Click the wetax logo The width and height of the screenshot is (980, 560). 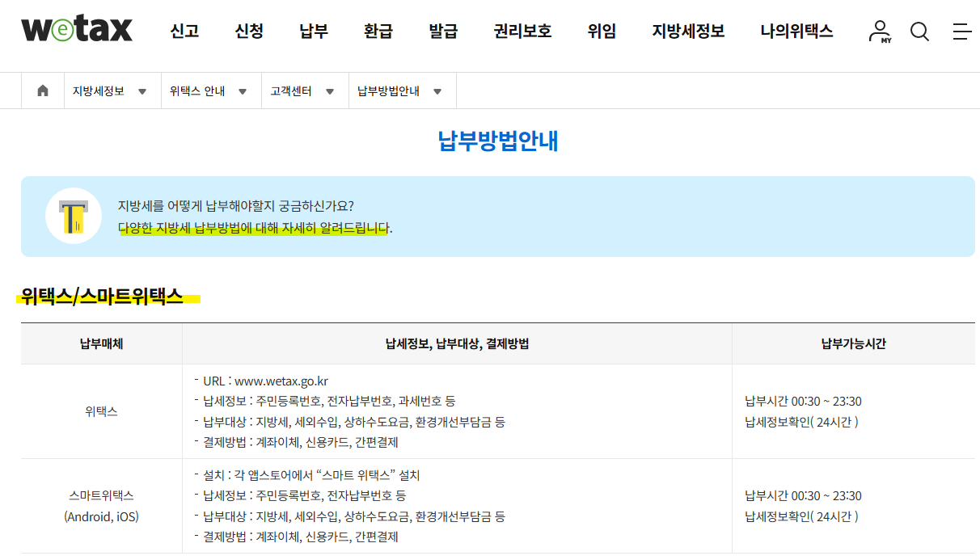click(77, 31)
